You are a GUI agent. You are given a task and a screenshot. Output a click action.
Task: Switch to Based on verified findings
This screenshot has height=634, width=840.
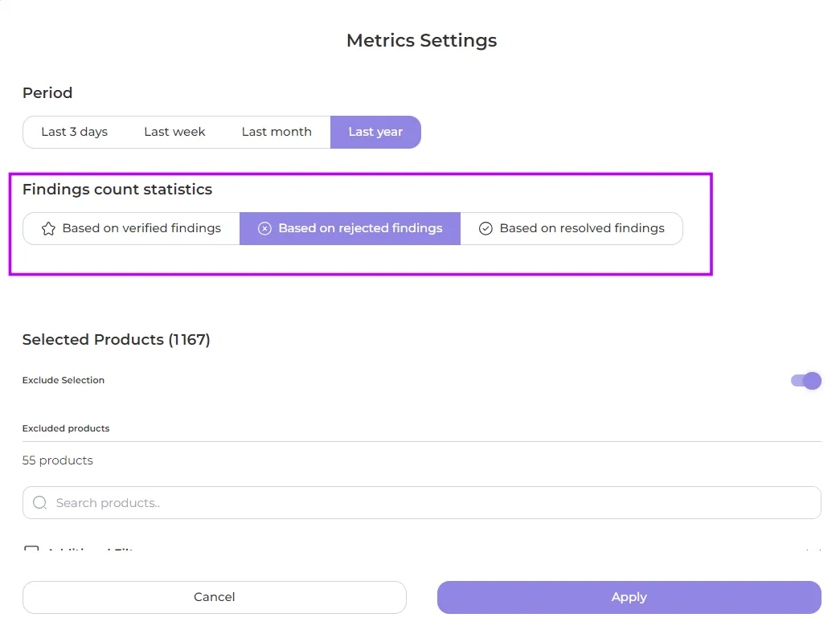(x=132, y=229)
